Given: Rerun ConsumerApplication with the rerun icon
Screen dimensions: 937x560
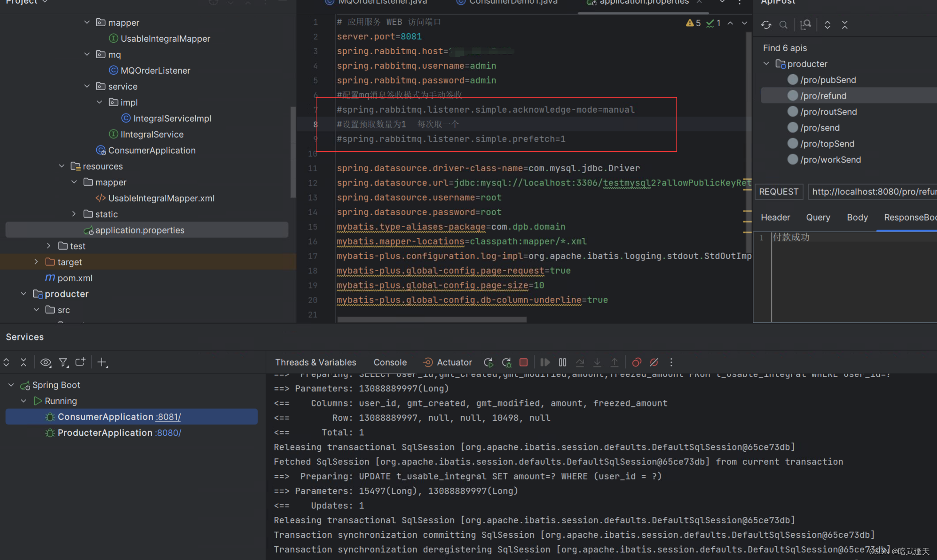Looking at the screenshot, I should click(488, 363).
